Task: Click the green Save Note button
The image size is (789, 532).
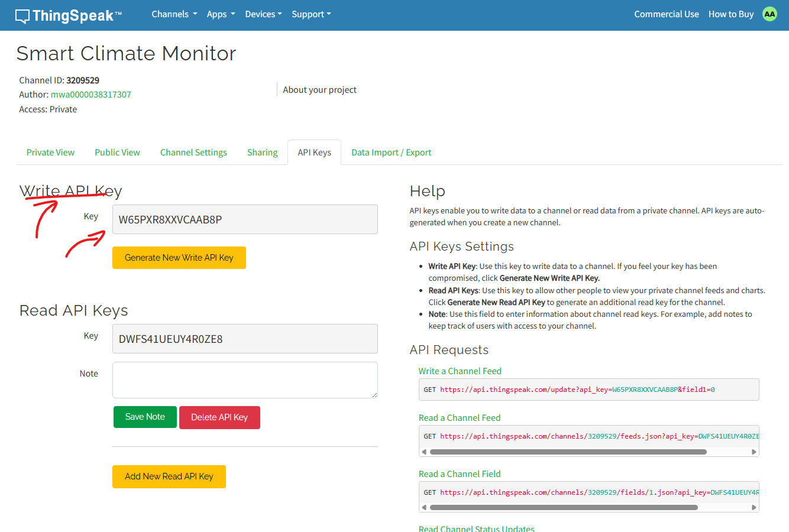Action: (x=145, y=417)
